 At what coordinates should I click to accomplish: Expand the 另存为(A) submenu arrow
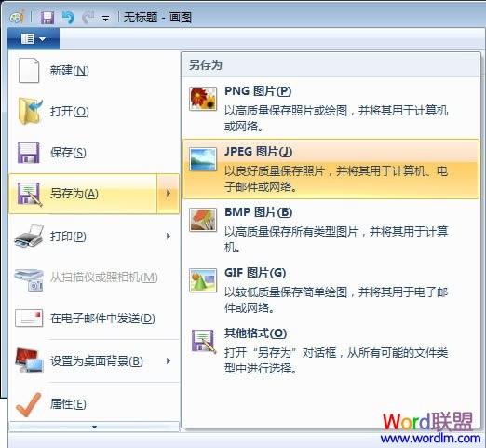point(169,194)
